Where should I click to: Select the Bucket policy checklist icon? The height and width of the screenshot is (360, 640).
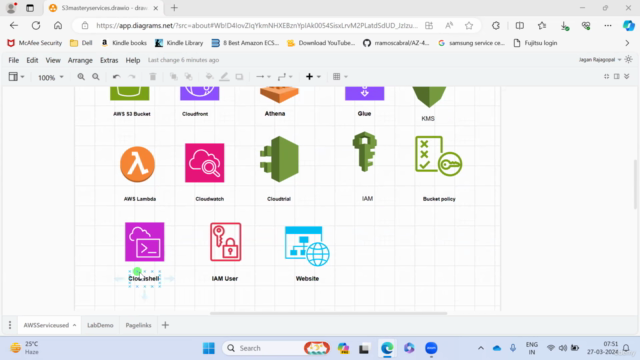[x=438, y=156]
